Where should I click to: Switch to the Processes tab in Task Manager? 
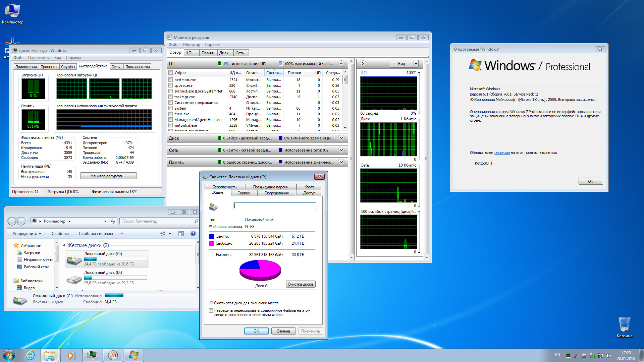point(49,67)
